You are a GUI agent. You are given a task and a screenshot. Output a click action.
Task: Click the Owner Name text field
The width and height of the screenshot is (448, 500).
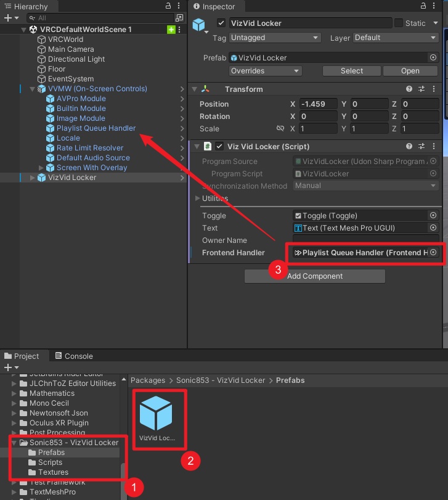coord(365,240)
